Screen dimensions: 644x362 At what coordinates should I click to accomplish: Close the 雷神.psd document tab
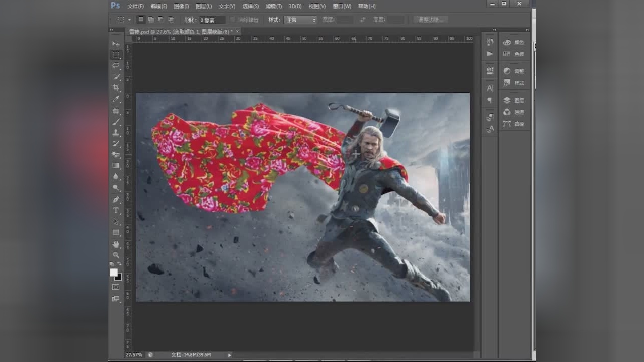click(x=237, y=32)
